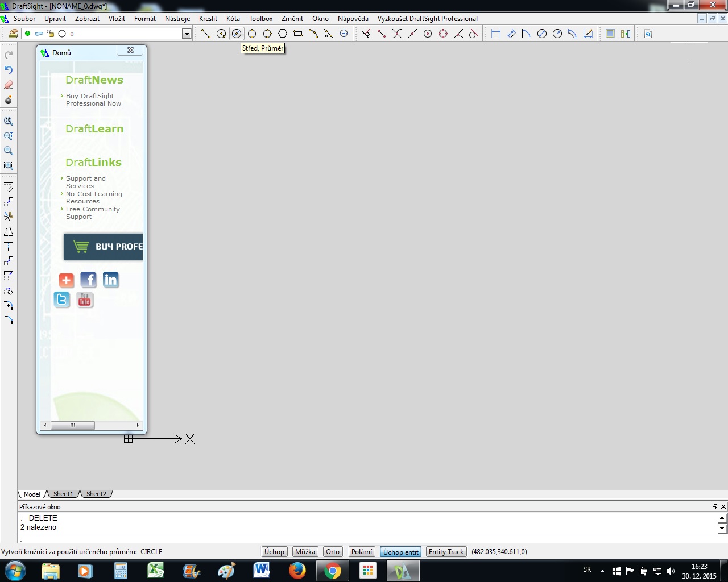Toggle Mřížka grid display
This screenshot has width=728, height=582.
(305, 552)
